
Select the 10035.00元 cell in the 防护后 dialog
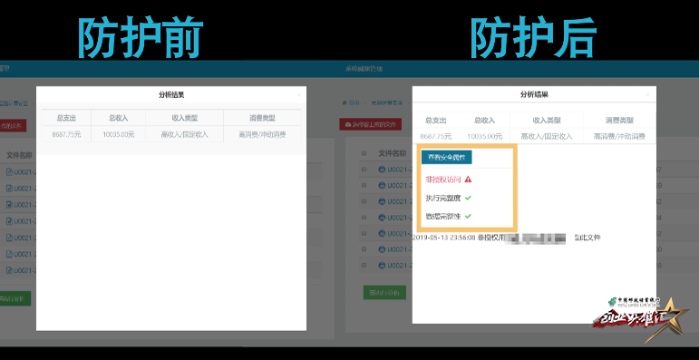pyautogui.click(x=485, y=136)
